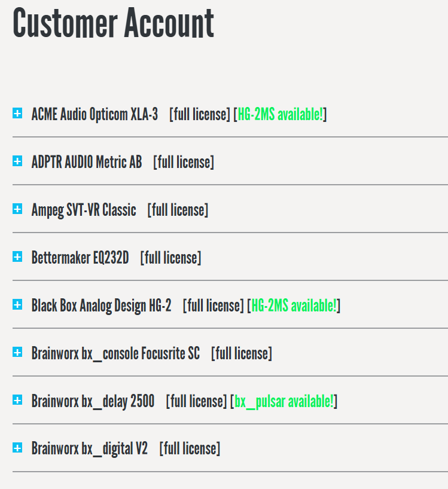
Task: Click the full license label for Ampeg SVT-VR Classic
Action: tap(177, 210)
